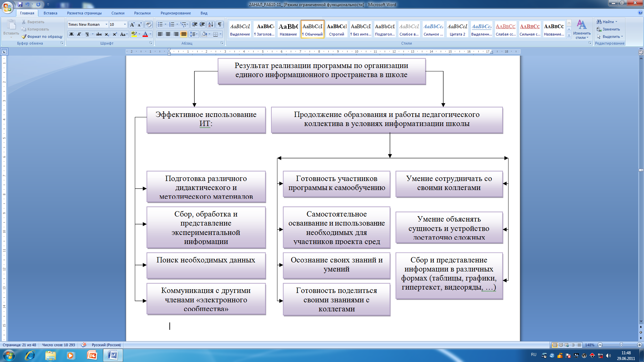Image resolution: width=644 pixels, height=362 pixels.
Task: Open Internet Explorer from taskbar
Action: click(30, 355)
